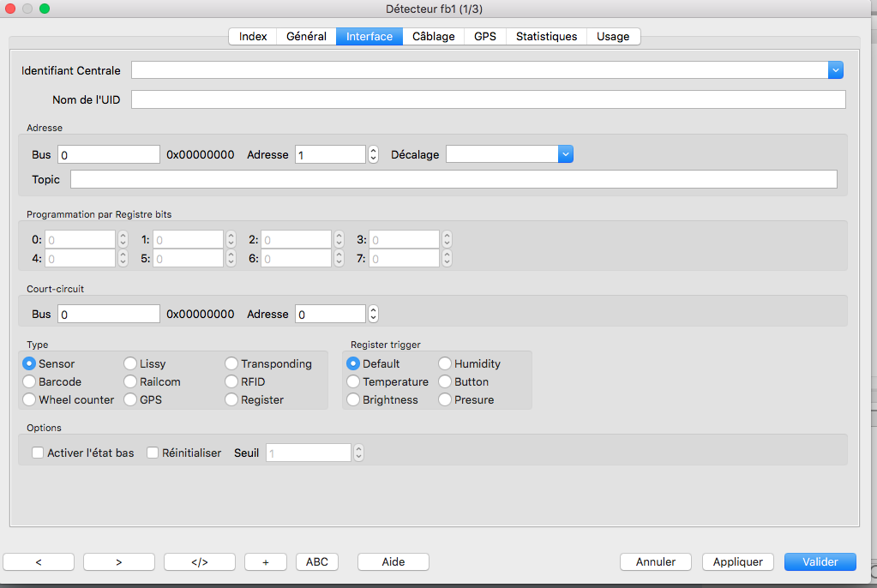Focus the Court-circuit Bus field
The height and width of the screenshot is (588, 877).
tap(109, 315)
